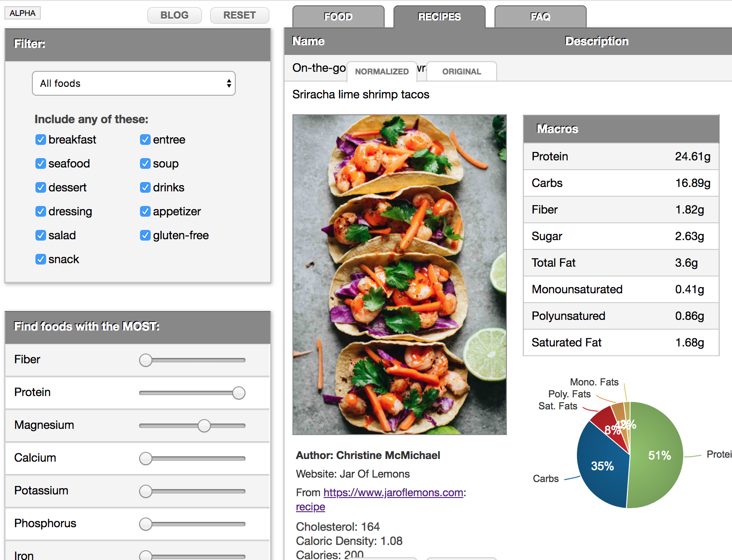Click the Name column header
Image resolution: width=732 pixels, height=560 pixels.
click(308, 41)
